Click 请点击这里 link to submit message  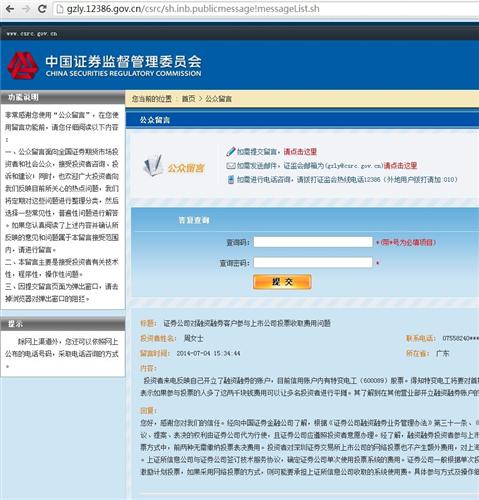[x=300, y=152]
